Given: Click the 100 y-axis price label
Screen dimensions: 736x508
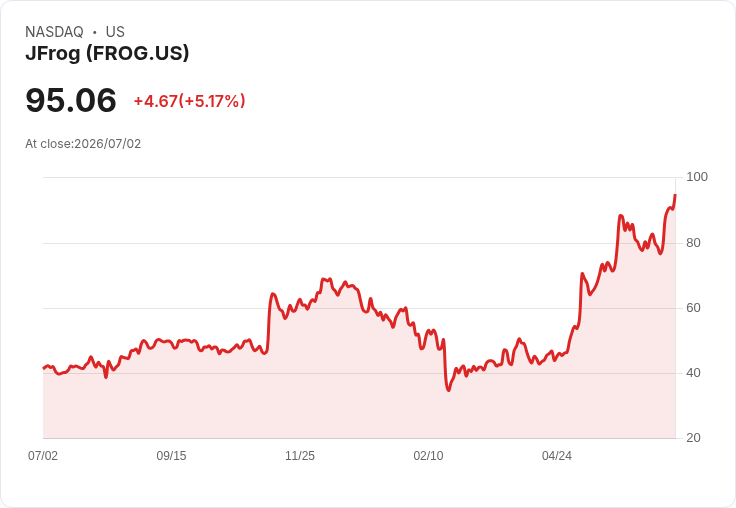Looking at the screenshot, I should [x=697, y=177].
